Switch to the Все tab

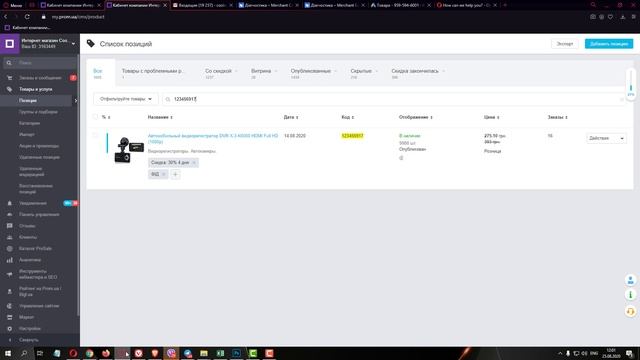point(100,73)
